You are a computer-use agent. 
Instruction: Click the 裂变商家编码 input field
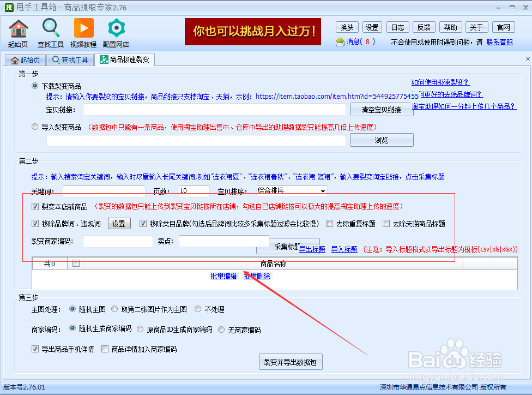click(118, 242)
